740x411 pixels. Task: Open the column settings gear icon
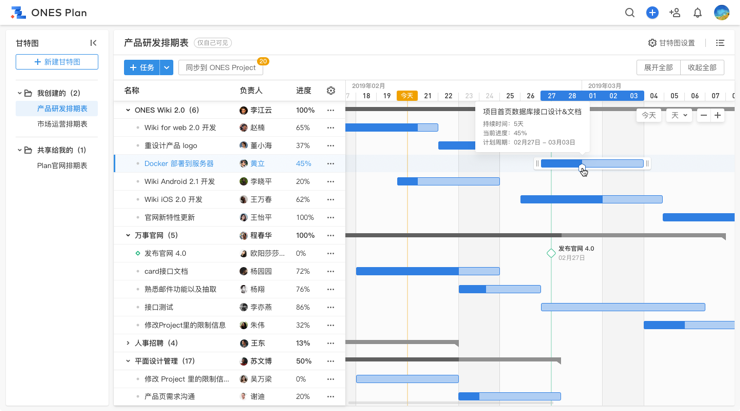click(331, 91)
